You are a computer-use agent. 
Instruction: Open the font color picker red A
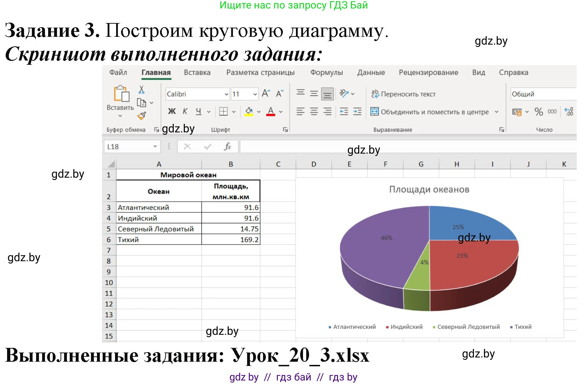tap(270, 111)
